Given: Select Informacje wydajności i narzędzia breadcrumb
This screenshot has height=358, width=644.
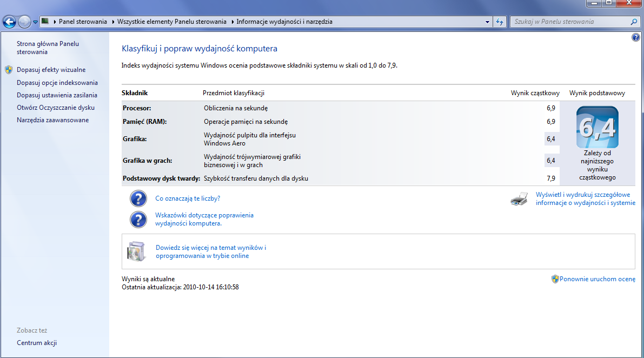Looking at the screenshot, I should 284,22.
